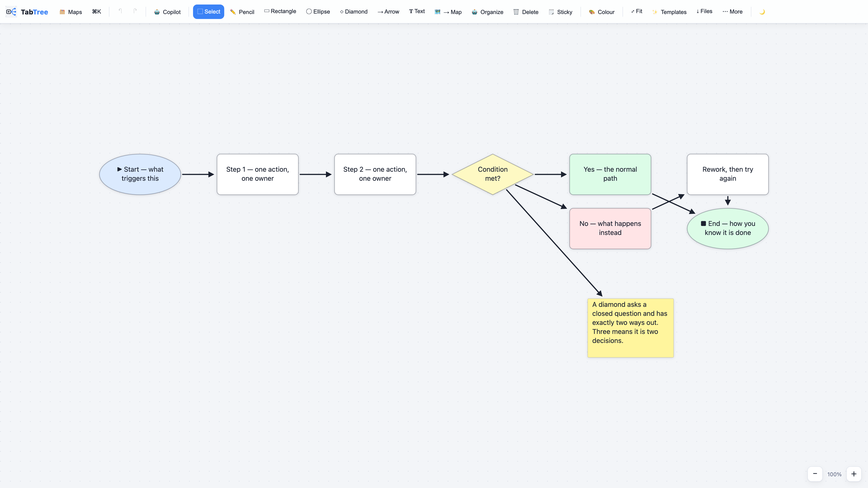868x488 pixels.
Task: Select arrow from Step 2 to Condition
Action: pyautogui.click(x=433, y=174)
